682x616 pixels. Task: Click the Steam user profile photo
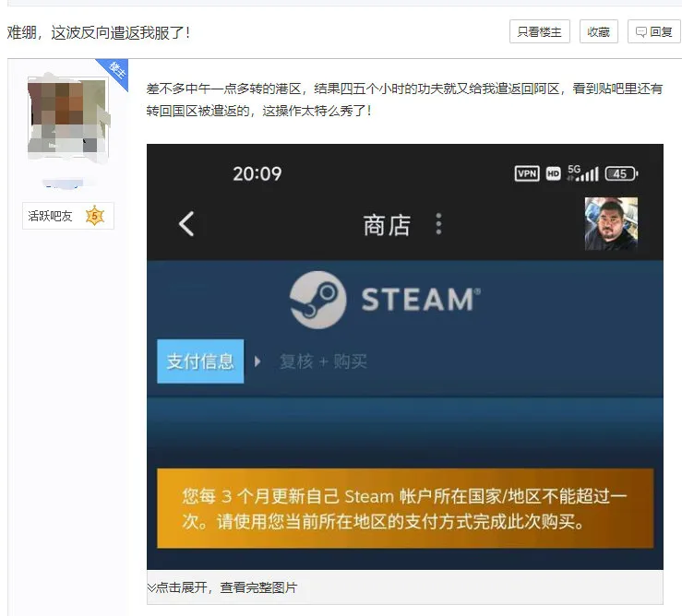pyautogui.click(x=611, y=223)
